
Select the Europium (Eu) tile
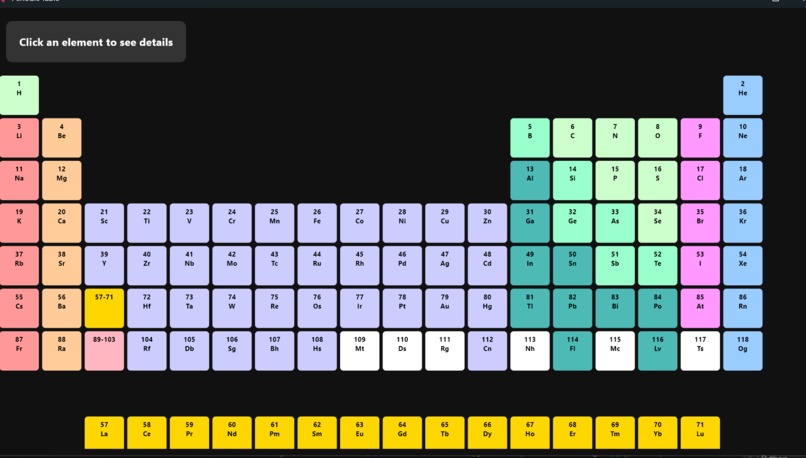(360, 433)
